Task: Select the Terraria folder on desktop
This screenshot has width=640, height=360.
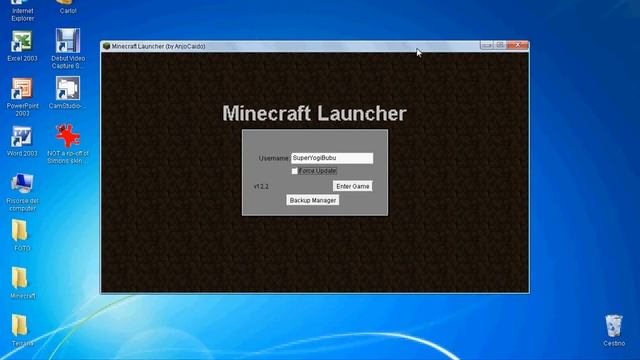Action: pyautogui.click(x=22, y=331)
